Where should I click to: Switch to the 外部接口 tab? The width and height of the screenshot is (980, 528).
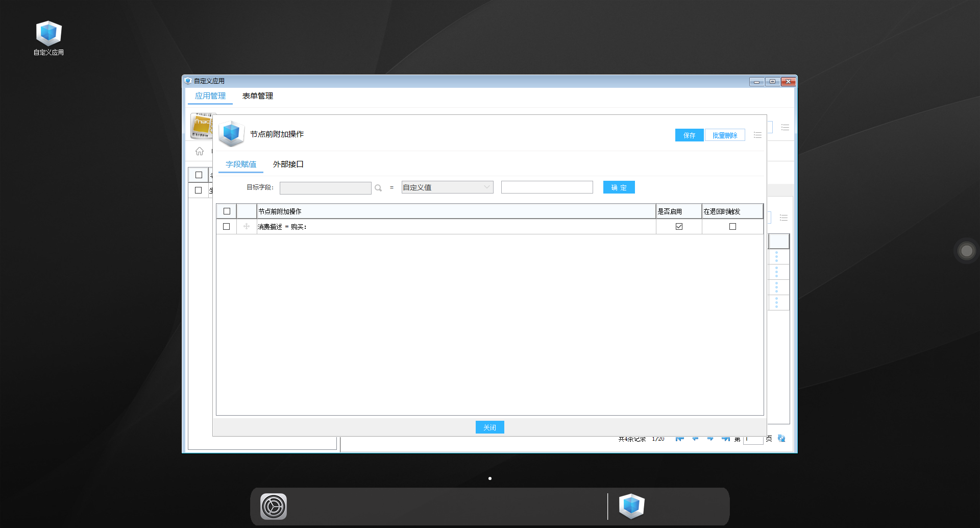(288, 164)
